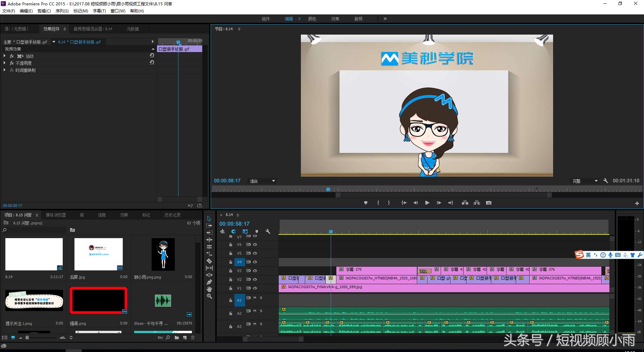Image resolution: width=644 pixels, height=352 pixels.
Task: Click the Export Frame camera icon
Action: click(489, 203)
